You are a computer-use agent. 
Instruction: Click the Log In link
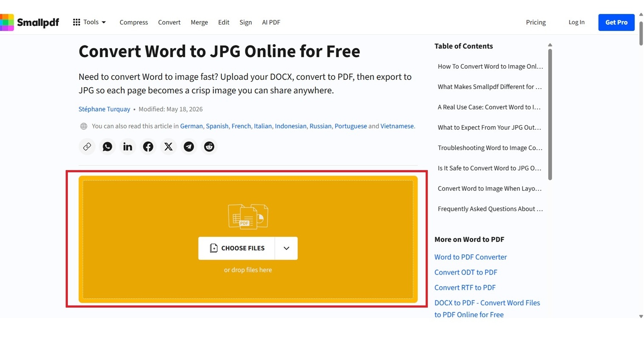[x=577, y=22]
